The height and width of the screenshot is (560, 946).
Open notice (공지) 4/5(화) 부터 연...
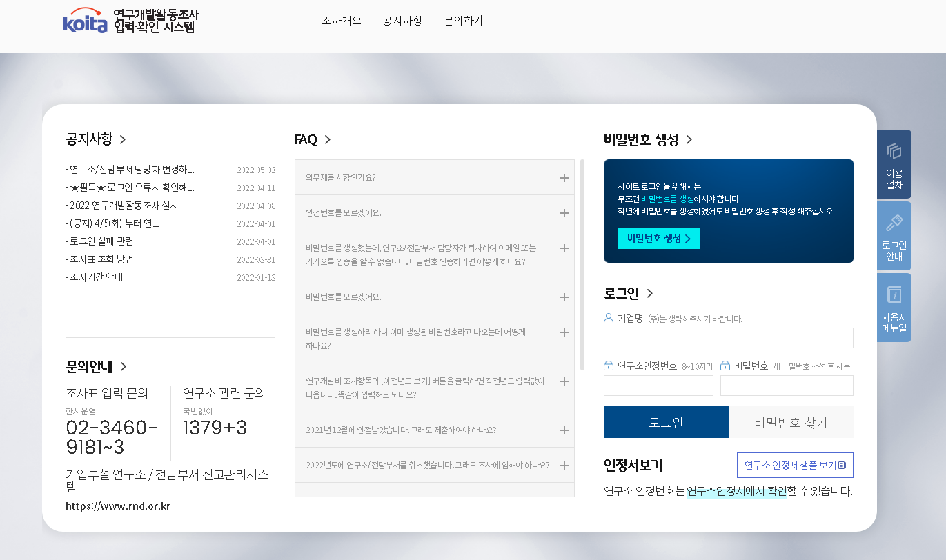tap(112, 223)
